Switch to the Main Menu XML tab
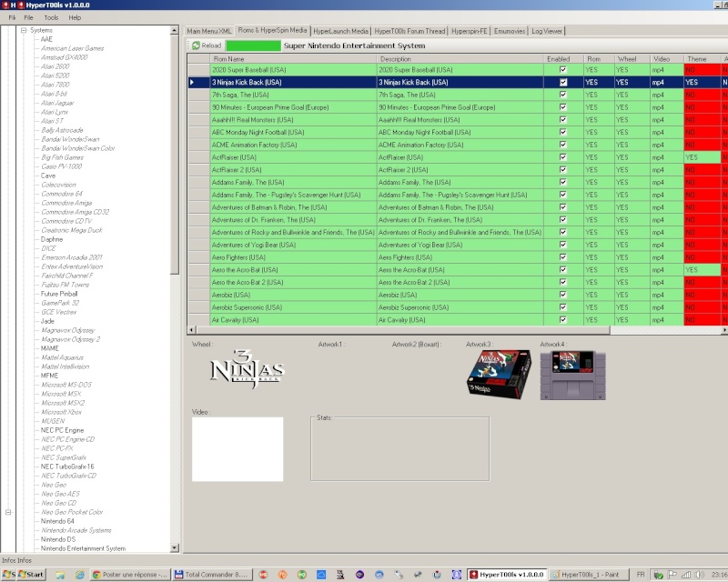This screenshot has width=728, height=582. click(209, 31)
